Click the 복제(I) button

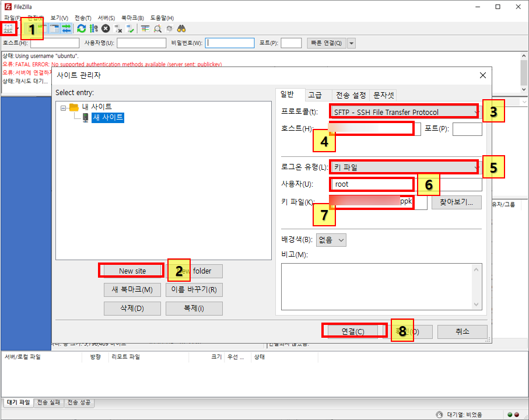[194, 309]
